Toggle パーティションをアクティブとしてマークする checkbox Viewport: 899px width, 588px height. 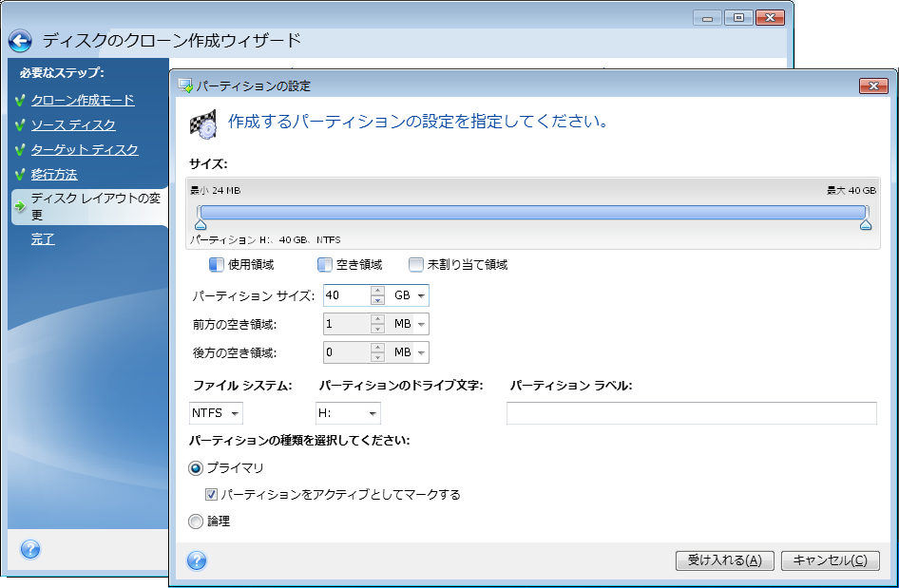(213, 494)
